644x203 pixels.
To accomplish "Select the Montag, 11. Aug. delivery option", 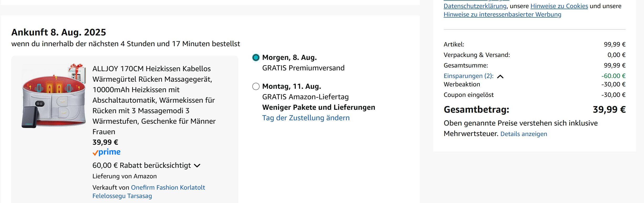I will [x=256, y=86].
